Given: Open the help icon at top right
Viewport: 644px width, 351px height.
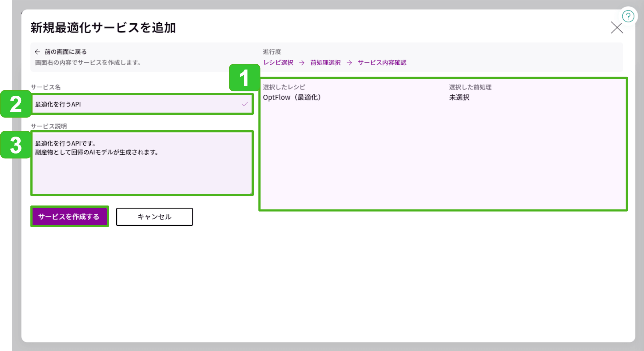Looking at the screenshot, I should (628, 16).
